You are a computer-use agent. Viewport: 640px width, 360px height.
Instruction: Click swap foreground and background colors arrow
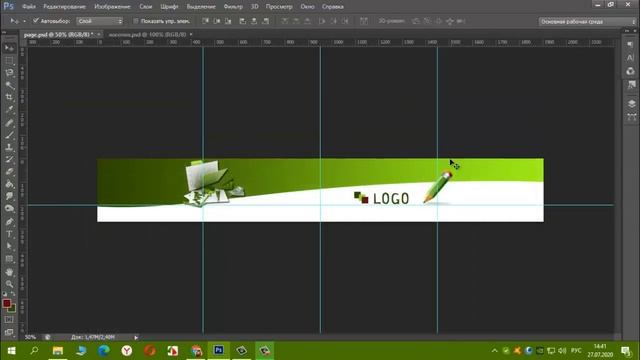[13, 294]
